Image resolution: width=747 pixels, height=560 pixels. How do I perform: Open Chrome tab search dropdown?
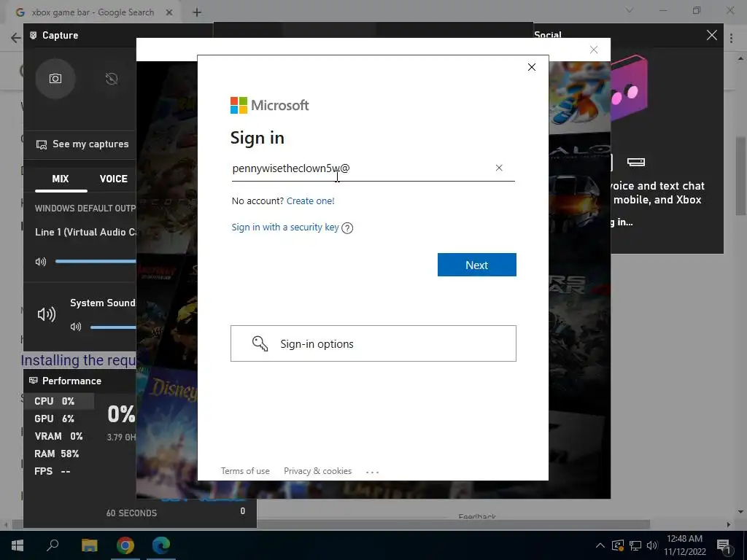click(630, 10)
